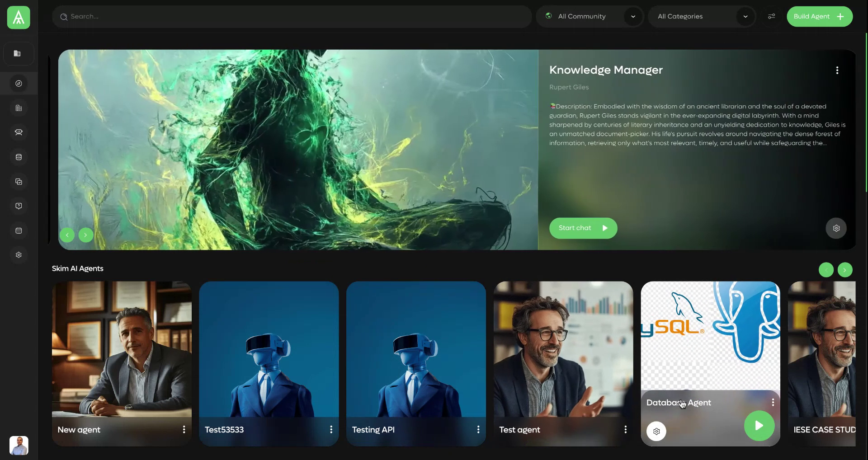Open the Skim AI logo at top left

click(x=18, y=17)
